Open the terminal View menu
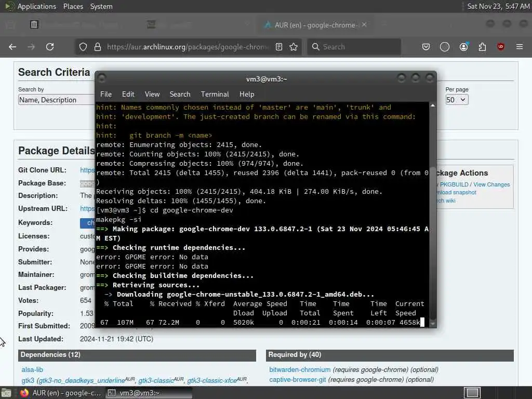Image resolution: width=532 pixels, height=399 pixels. click(x=152, y=95)
